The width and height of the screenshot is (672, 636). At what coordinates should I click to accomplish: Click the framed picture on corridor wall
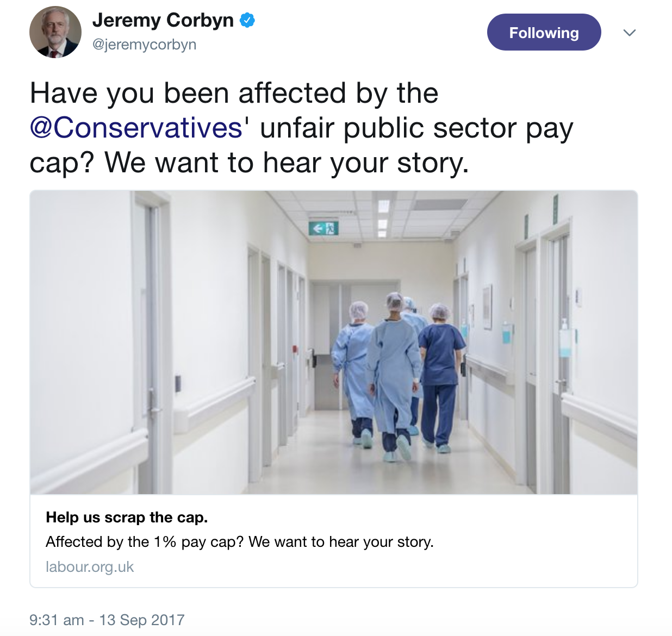[x=487, y=306]
